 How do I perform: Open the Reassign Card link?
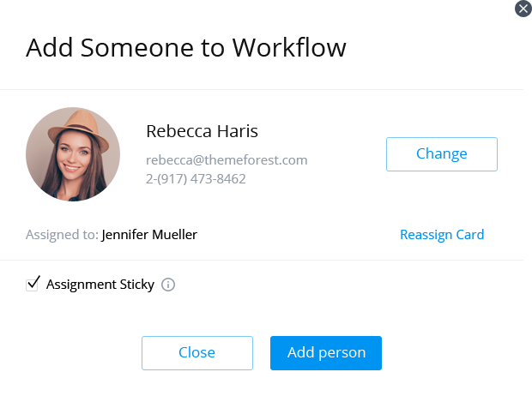(x=442, y=234)
